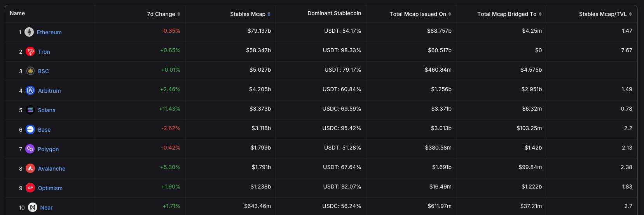Click the Ethereum chain logo icon
Image resolution: width=644 pixels, height=215 pixels.
pos(29,32)
